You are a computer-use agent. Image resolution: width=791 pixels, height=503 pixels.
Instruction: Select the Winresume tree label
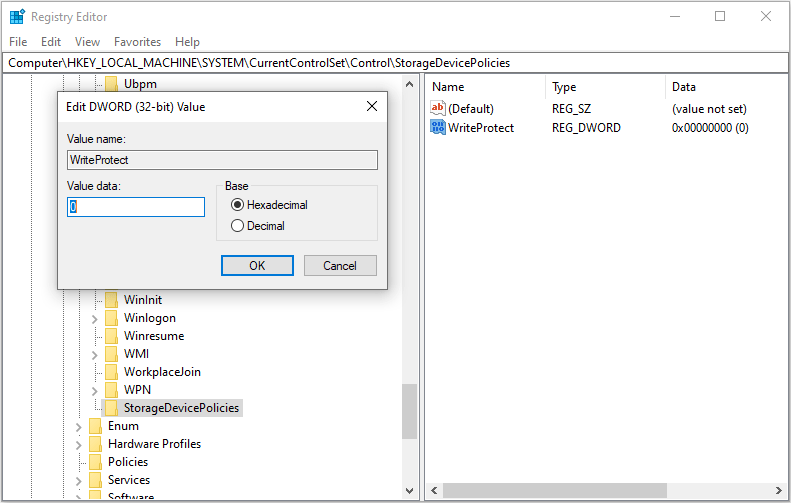point(154,336)
